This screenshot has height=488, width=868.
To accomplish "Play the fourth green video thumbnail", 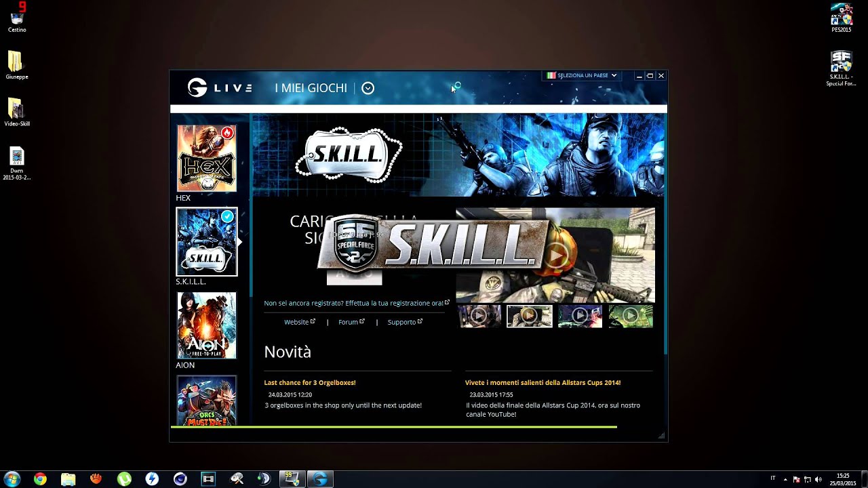I will pos(631,316).
